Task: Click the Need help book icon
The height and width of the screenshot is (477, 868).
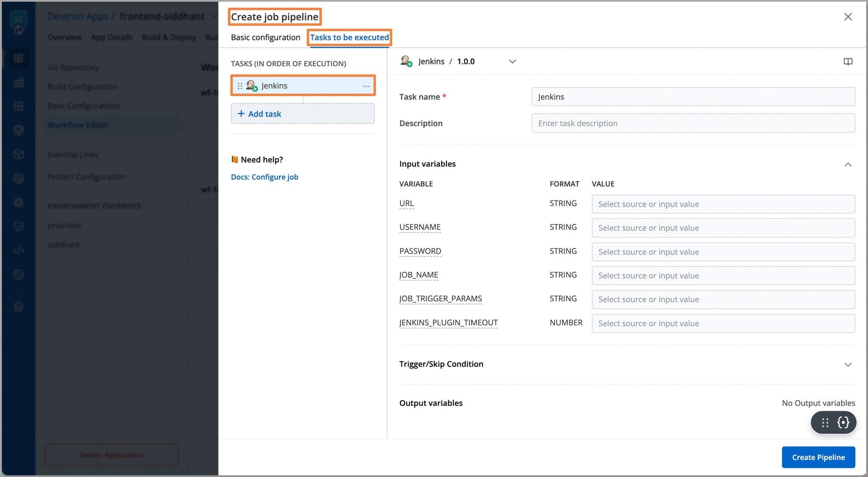Action: tap(234, 160)
